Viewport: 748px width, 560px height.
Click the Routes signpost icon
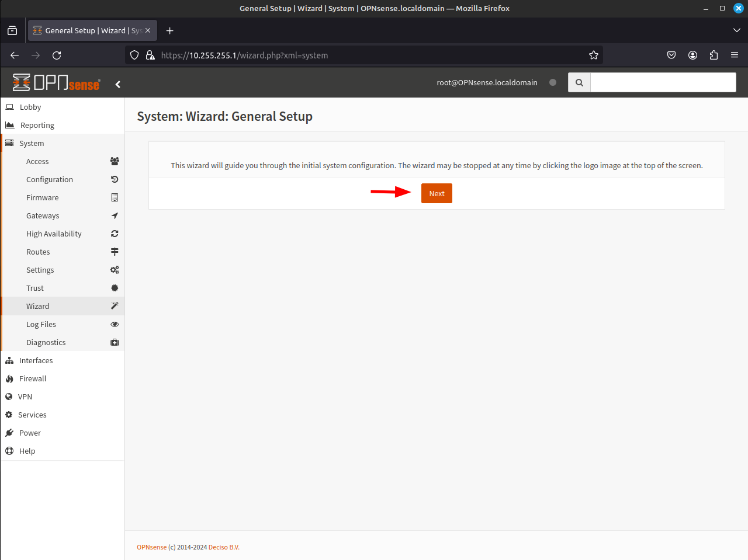coord(115,252)
